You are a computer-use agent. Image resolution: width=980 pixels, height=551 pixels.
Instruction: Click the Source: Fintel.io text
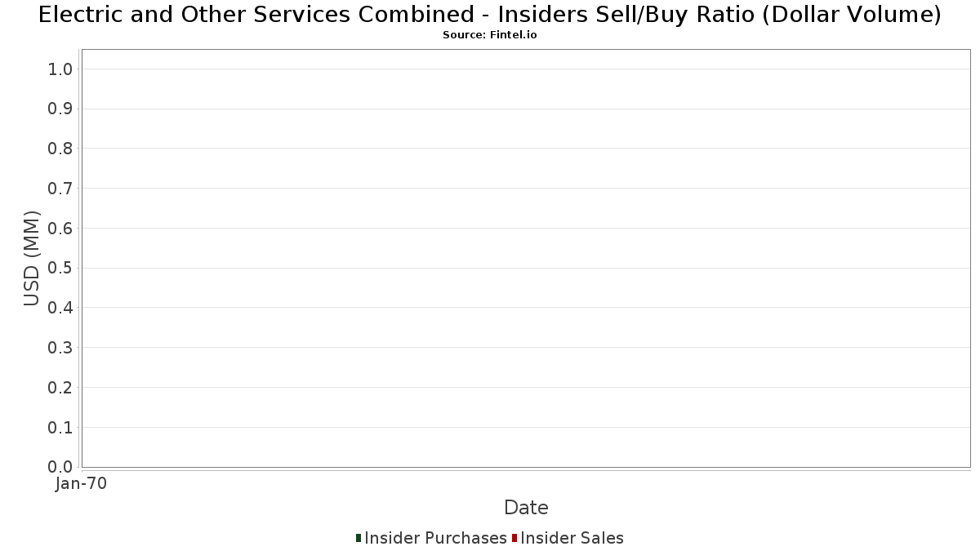click(x=490, y=35)
